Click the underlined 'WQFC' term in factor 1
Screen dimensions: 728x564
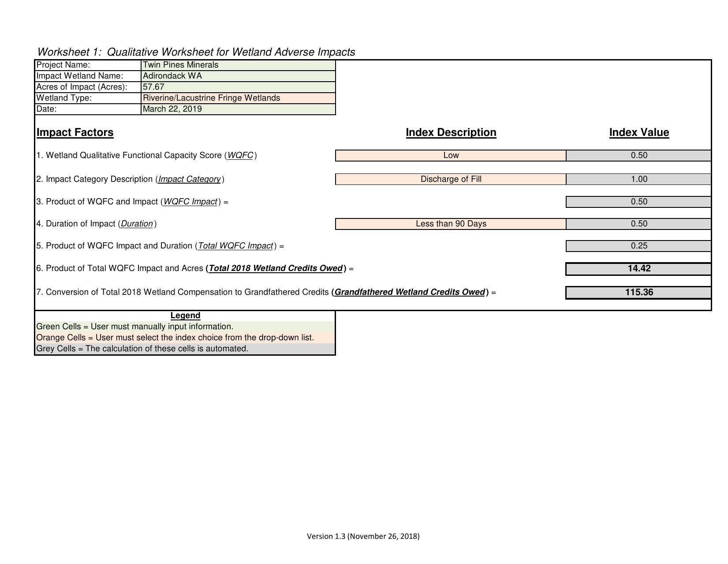coord(240,155)
